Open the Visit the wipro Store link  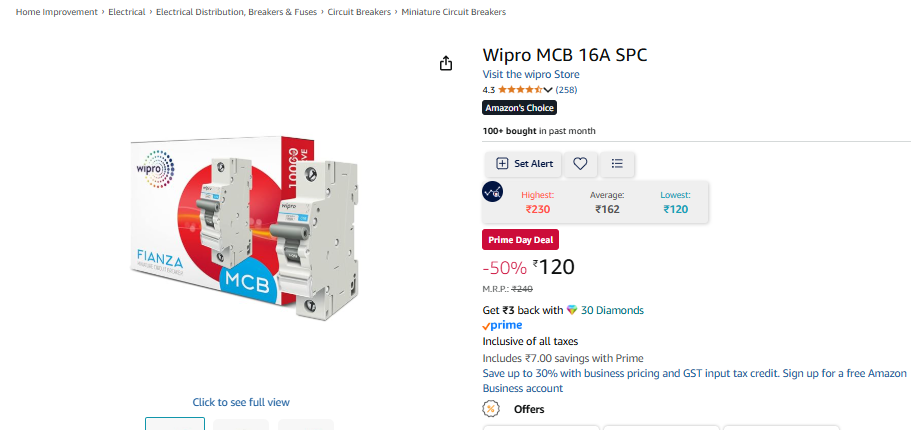point(531,74)
